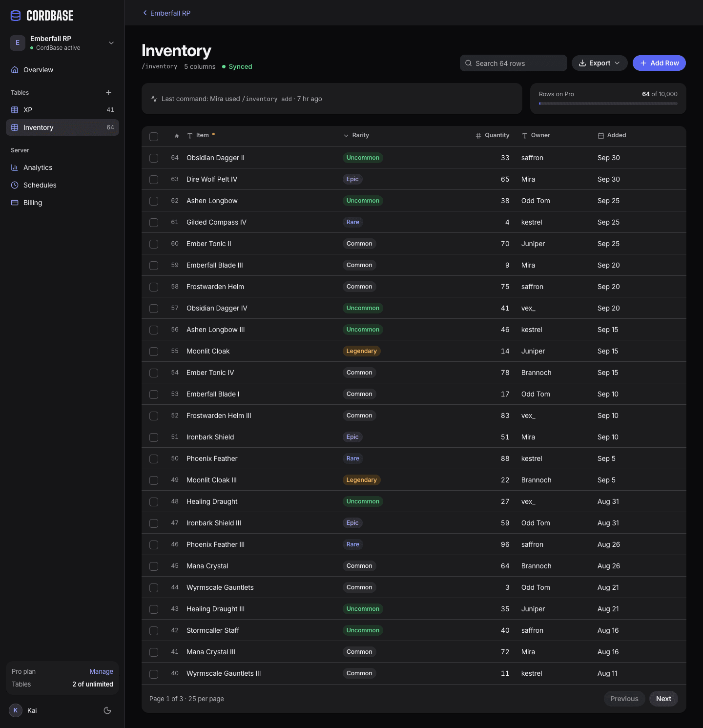Click the Rows on Pro usage progress bar

click(x=608, y=104)
